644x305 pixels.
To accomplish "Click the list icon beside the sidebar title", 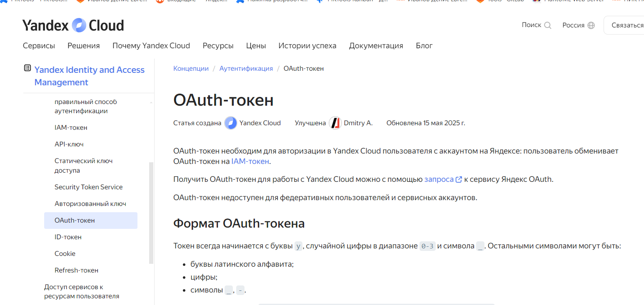I will (x=27, y=68).
